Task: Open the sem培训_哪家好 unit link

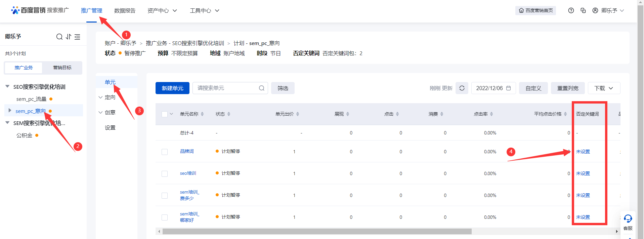Action: pyautogui.click(x=189, y=217)
